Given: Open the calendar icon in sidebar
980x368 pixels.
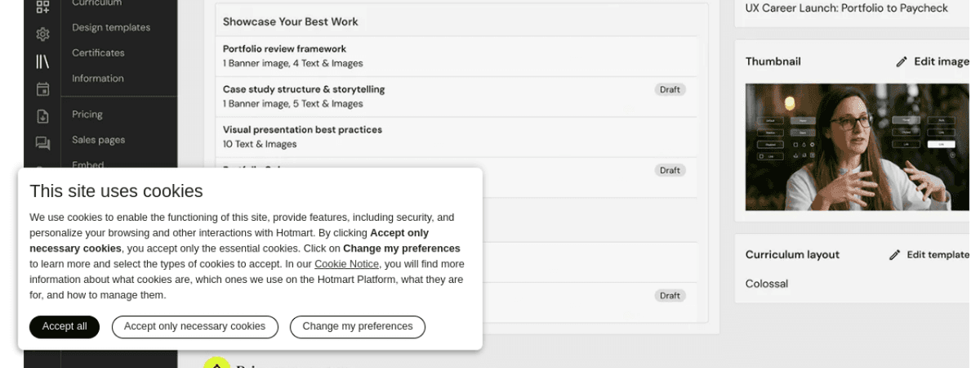Looking at the screenshot, I should pos(42,89).
